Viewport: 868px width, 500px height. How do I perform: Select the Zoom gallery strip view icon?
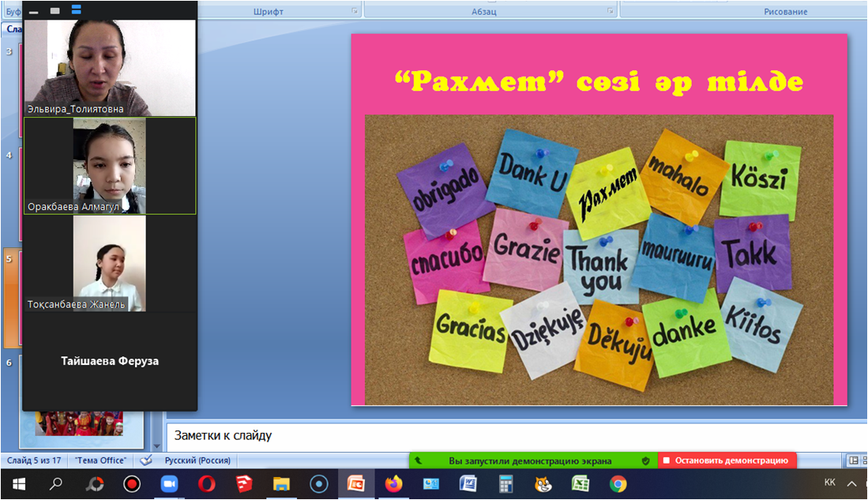tap(76, 10)
